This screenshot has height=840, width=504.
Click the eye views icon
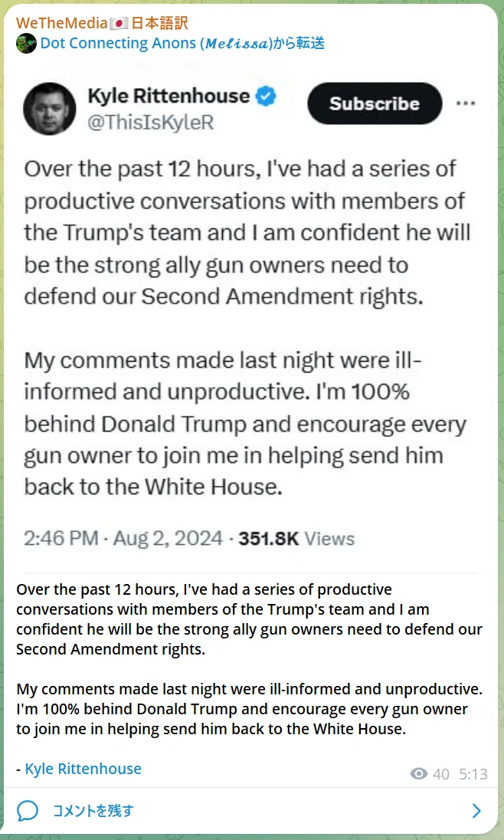click(x=419, y=773)
